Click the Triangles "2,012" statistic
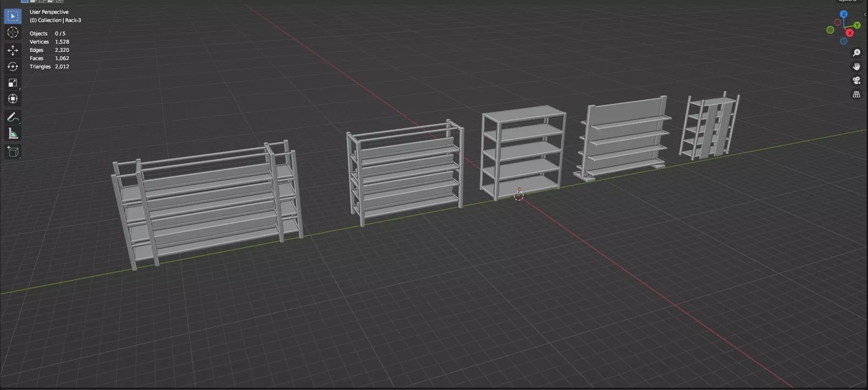The image size is (868, 390). coord(62,67)
